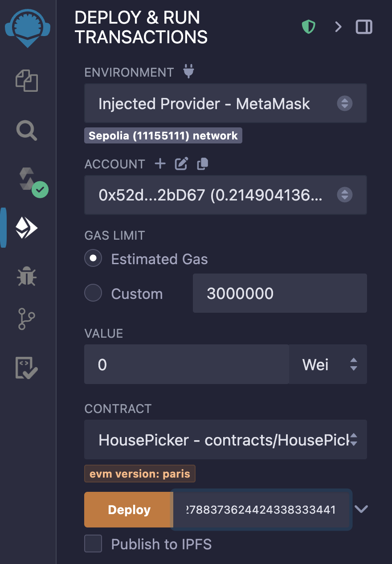Toggle the side panel layout icon
This screenshot has height=564, width=392.
point(364,27)
